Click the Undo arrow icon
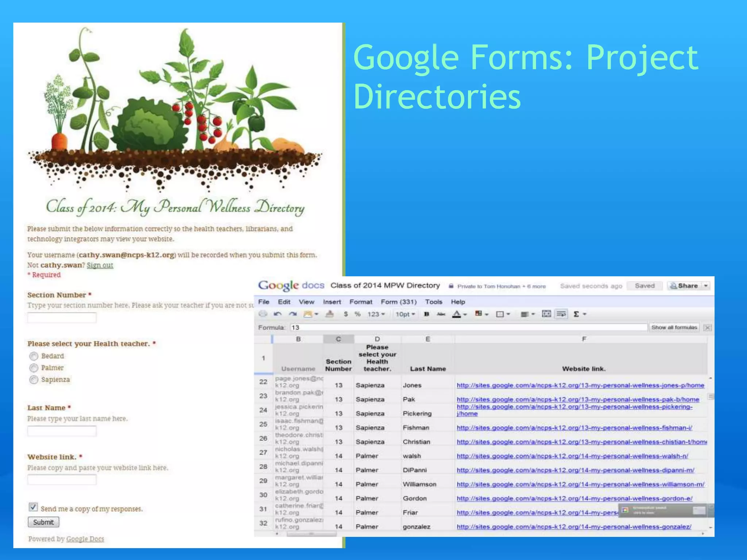Viewport: 747px width, 560px height. pos(278,314)
